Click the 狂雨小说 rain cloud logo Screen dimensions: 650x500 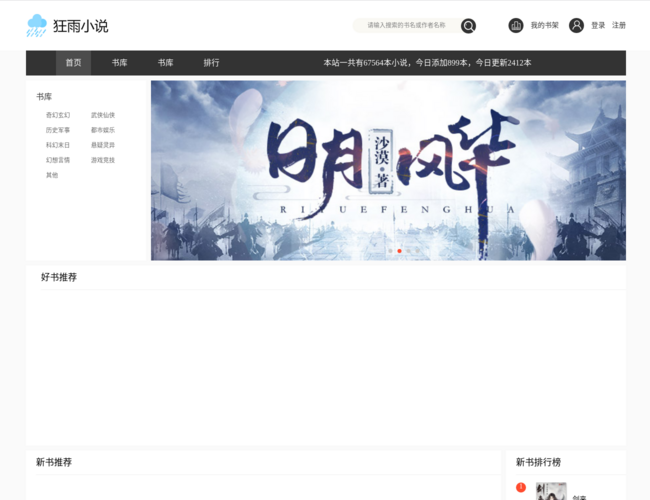click(x=37, y=26)
